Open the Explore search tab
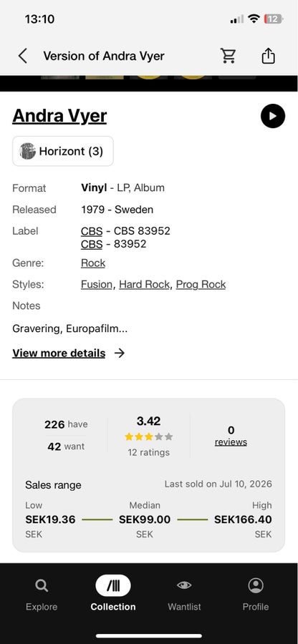 click(x=42, y=594)
